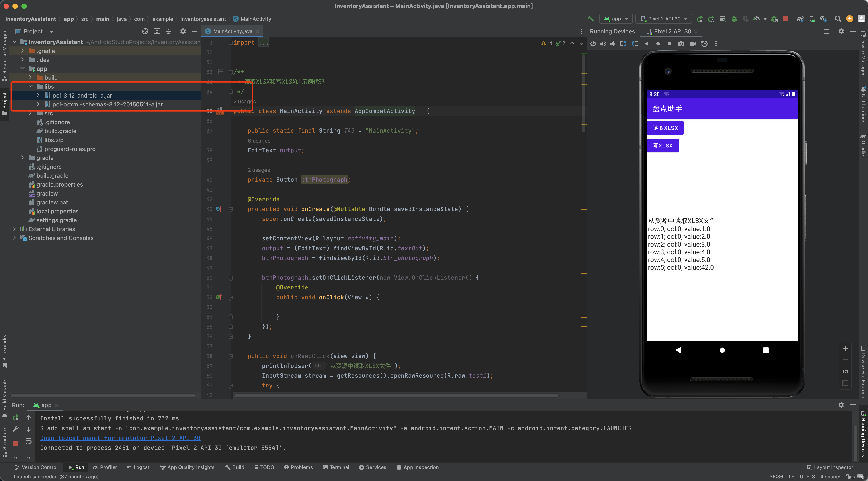
Task: Stop the running app with the red square
Action: pyautogui.click(x=785, y=19)
